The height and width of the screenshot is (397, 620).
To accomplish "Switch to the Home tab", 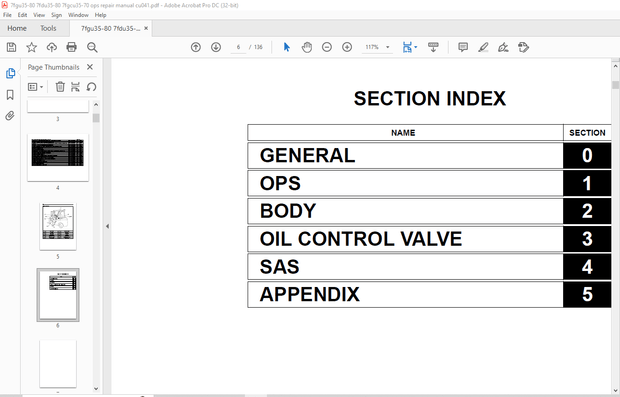I will [17, 28].
